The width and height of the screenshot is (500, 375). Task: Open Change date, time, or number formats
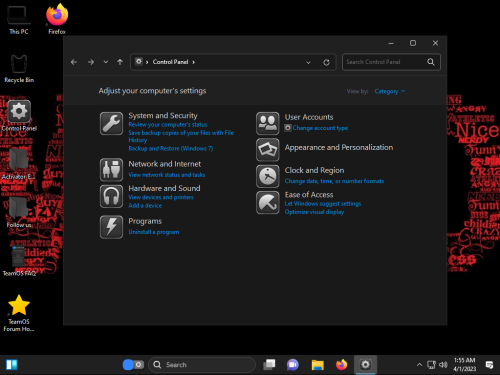334,181
